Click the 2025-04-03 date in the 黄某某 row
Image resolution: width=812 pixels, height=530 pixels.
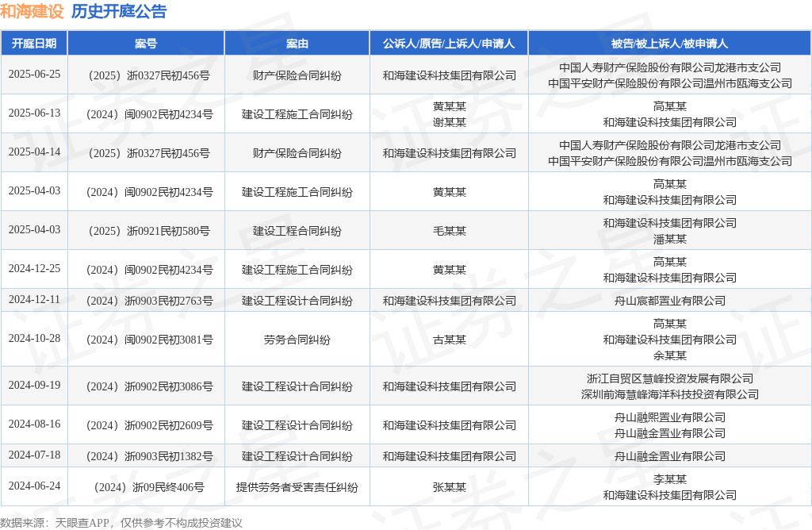coord(34,190)
